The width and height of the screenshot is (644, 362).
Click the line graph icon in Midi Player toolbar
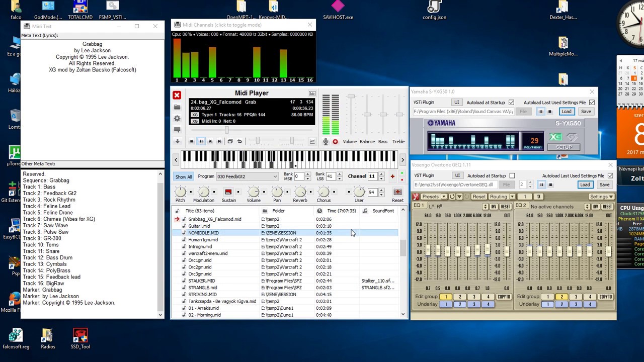click(312, 141)
